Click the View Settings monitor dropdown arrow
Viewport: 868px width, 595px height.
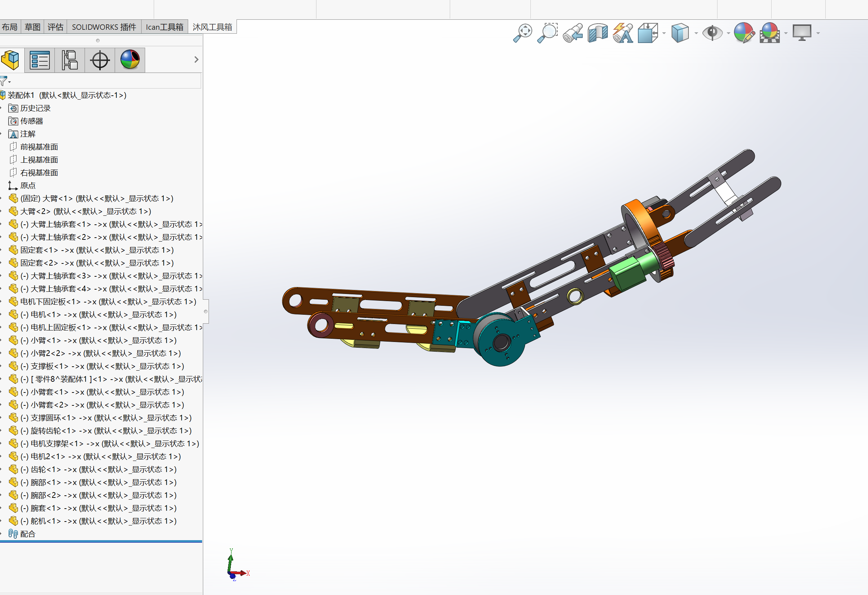coord(817,33)
